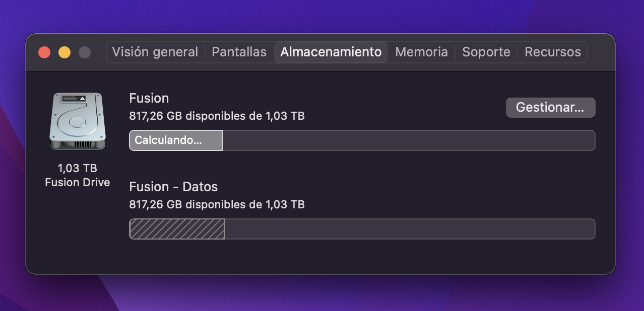
Task: Click the Gestionar... button
Action: coord(550,108)
